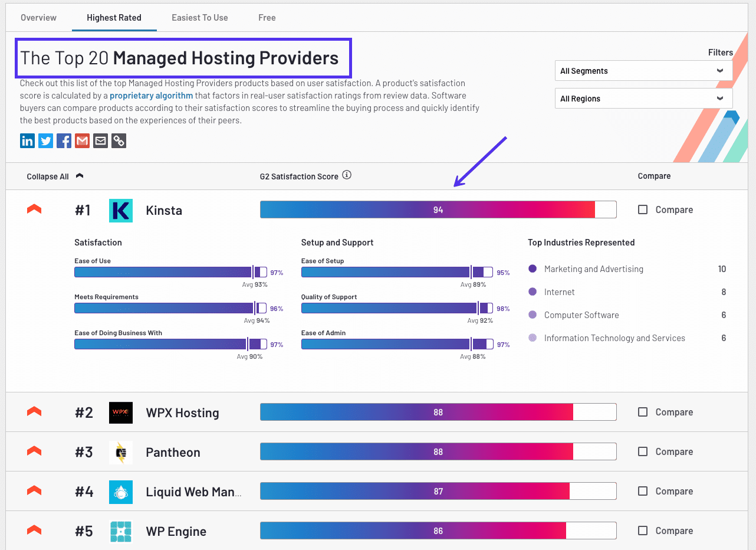This screenshot has height=550, width=756.
Task: Click the WP Engine logo
Action: click(x=121, y=531)
